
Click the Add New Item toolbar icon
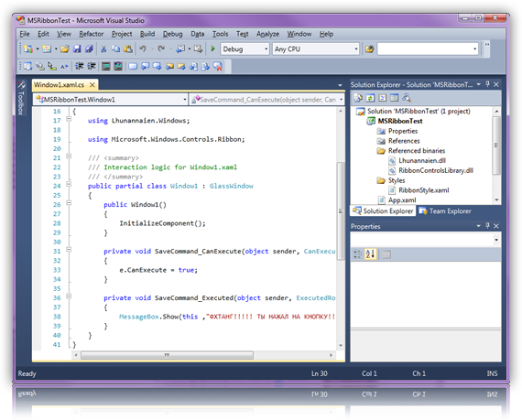pyautogui.click(x=47, y=49)
